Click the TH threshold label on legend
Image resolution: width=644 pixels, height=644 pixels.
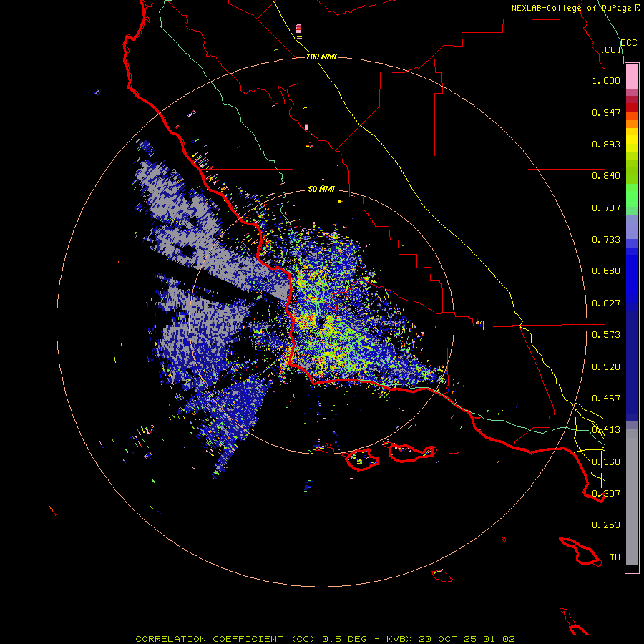click(x=615, y=557)
